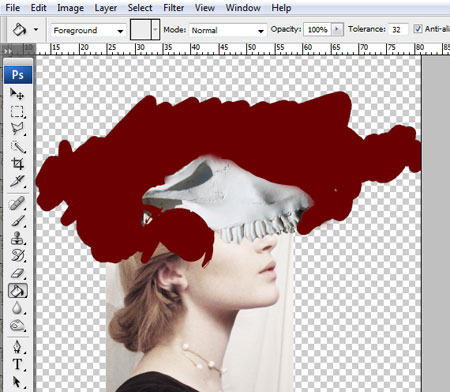This screenshot has height=392, width=450.
Task: Click the Tolerance value field
Action: pyautogui.click(x=398, y=30)
